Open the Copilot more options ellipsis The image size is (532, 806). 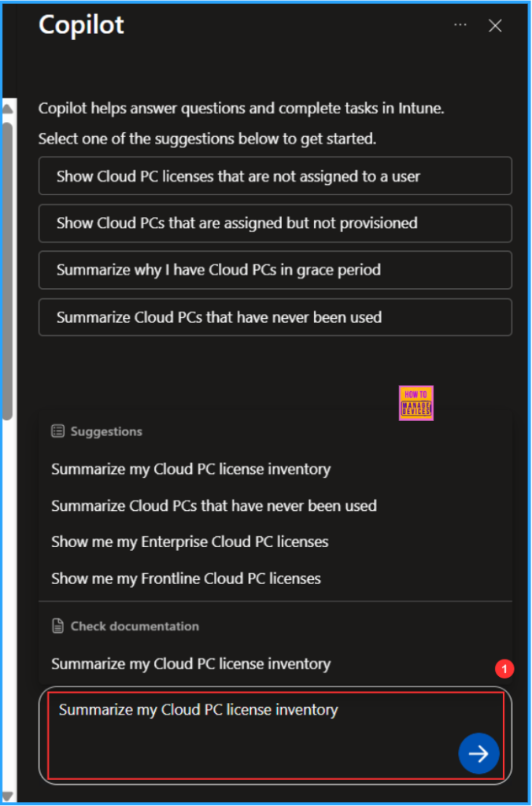pos(460,25)
